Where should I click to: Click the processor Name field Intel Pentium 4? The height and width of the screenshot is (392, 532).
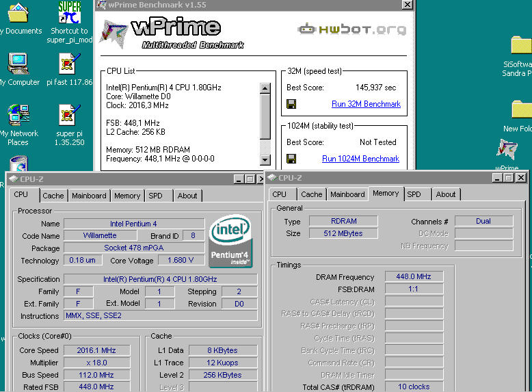point(134,224)
